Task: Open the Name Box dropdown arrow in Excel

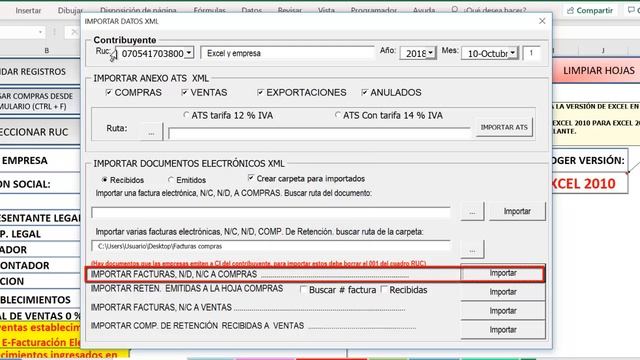Action: pos(40,32)
